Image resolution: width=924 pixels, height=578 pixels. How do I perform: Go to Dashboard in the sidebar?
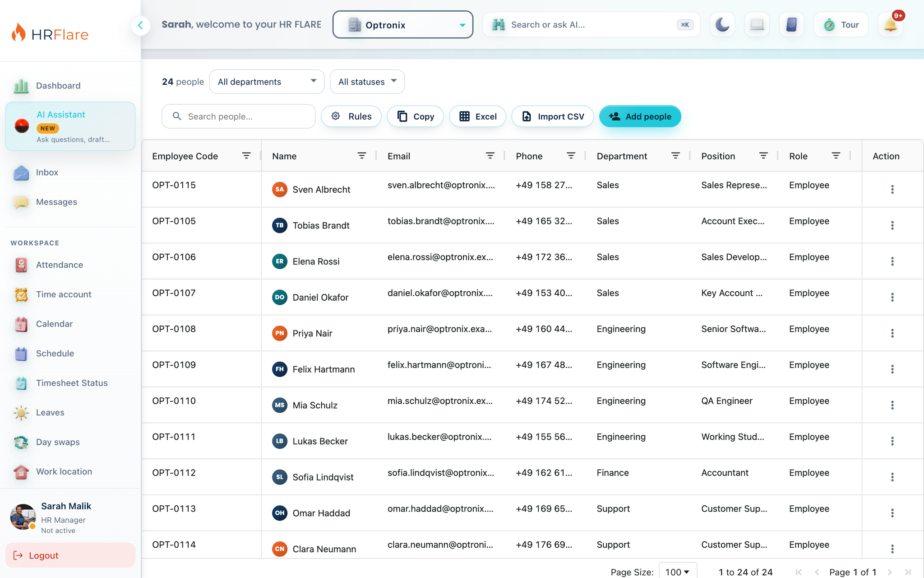(x=70, y=86)
